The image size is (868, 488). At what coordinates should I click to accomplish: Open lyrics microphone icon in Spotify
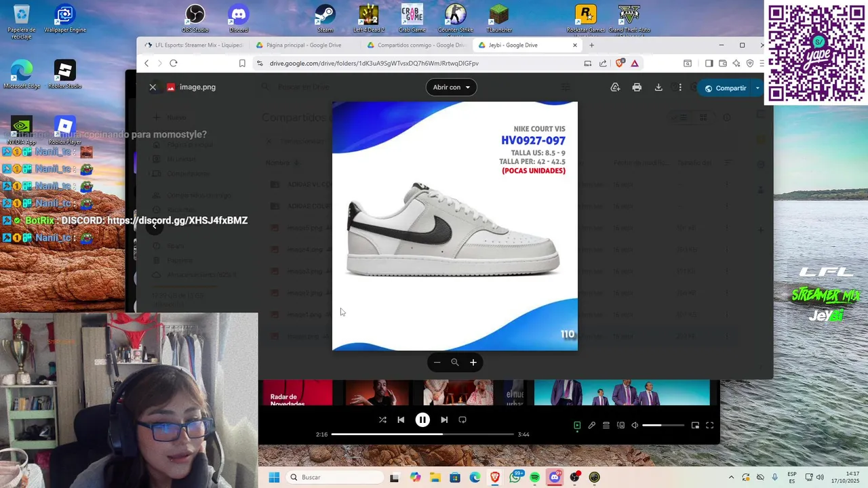coord(592,426)
